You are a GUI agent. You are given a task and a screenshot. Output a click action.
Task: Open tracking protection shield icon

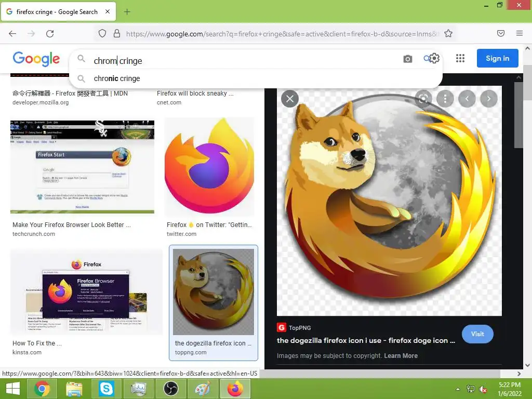coord(102,33)
